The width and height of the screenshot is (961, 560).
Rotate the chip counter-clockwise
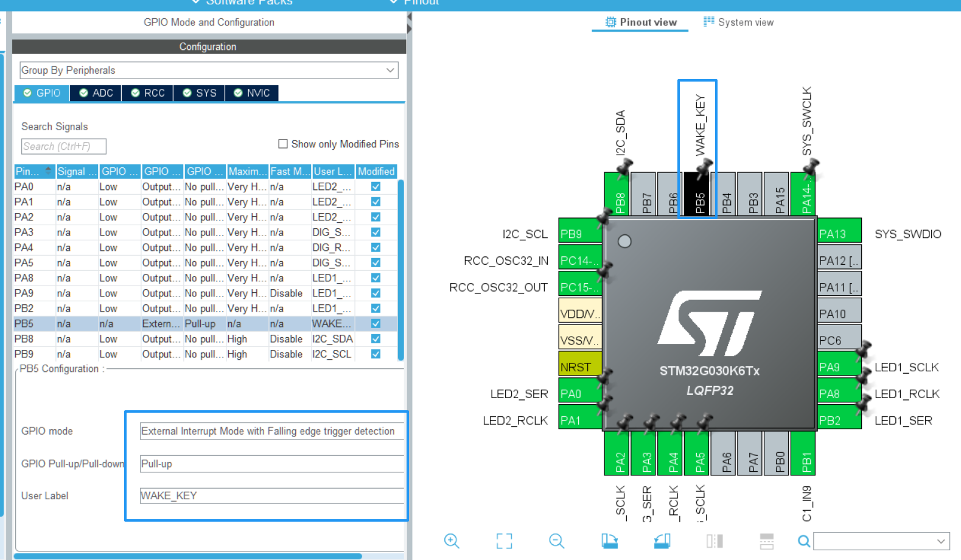click(x=662, y=541)
